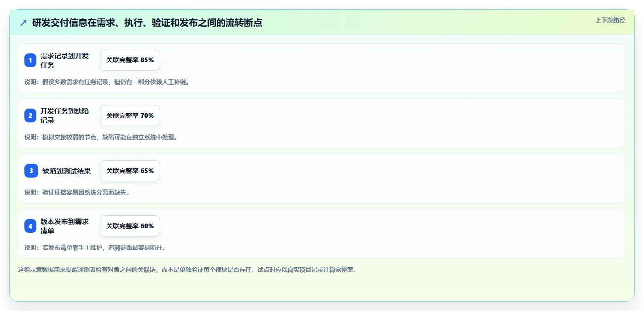Click the 开发任务到缺陷记录 step title
Image resolution: width=644 pixels, height=311 pixels.
coord(64,115)
